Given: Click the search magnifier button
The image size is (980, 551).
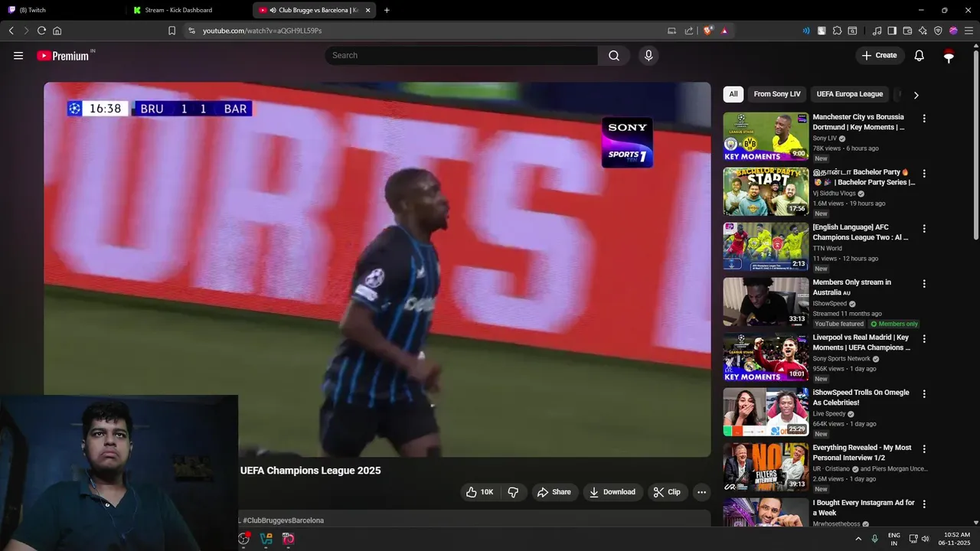Looking at the screenshot, I should pos(614,55).
